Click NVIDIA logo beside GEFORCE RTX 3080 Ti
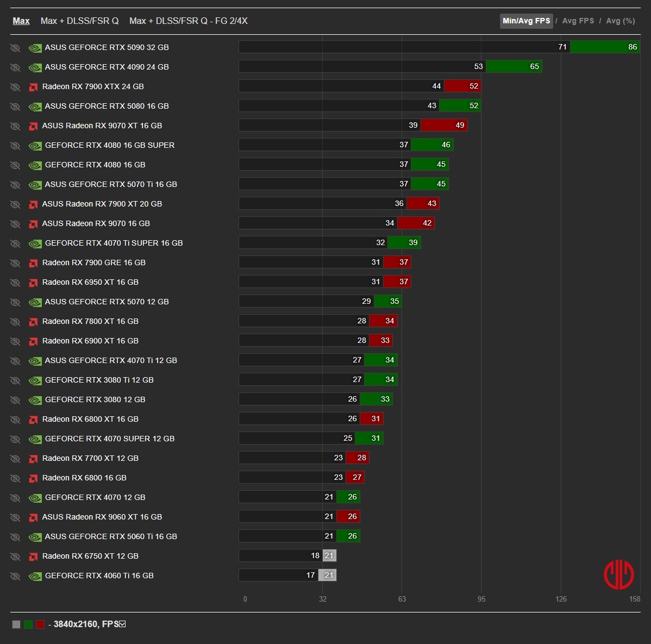This screenshot has height=644, width=651. pyautogui.click(x=35, y=380)
